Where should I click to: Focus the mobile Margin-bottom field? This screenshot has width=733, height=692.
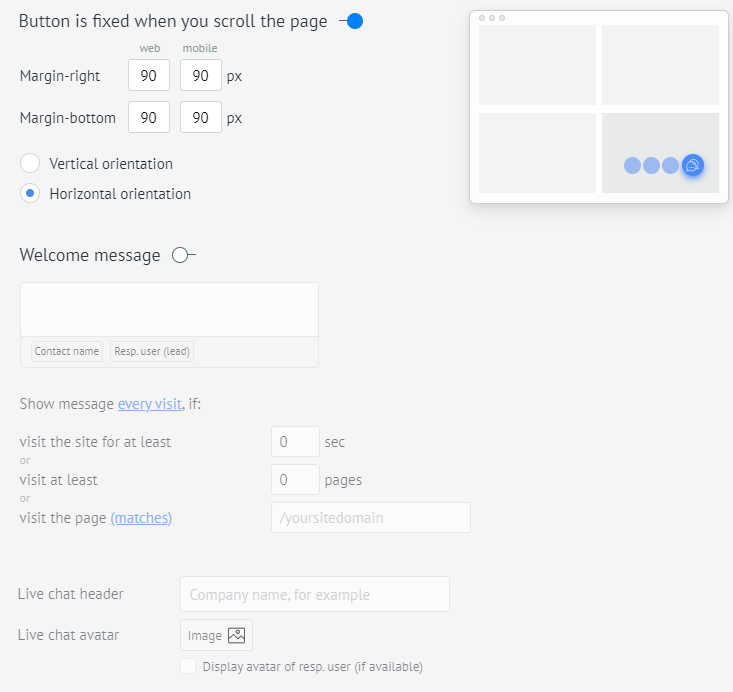pyautogui.click(x=201, y=117)
